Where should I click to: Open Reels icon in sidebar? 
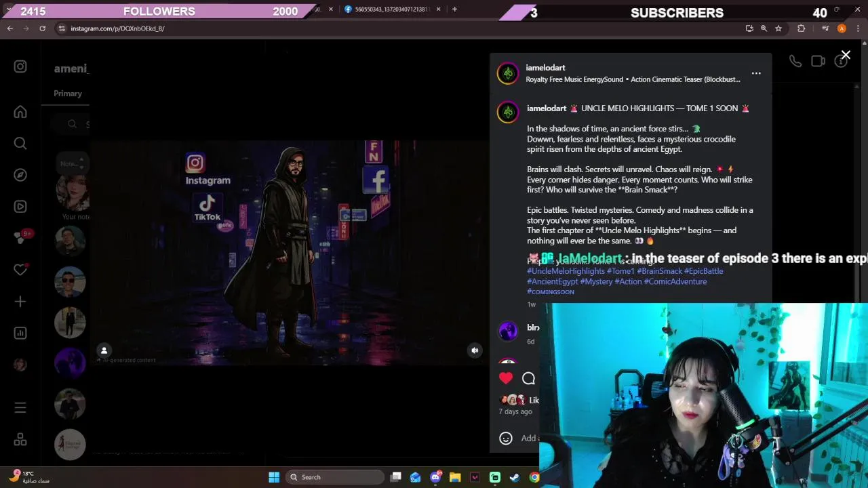coord(20,207)
